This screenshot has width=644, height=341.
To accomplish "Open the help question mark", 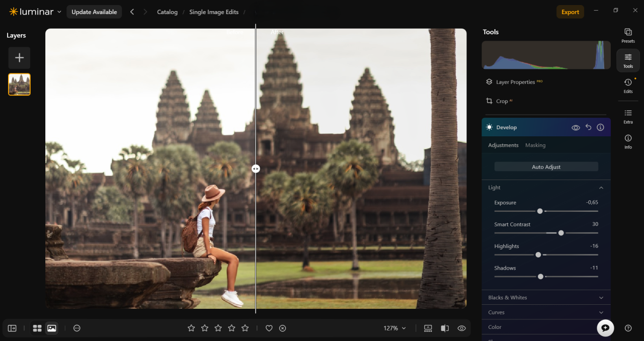I will click(x=628, y=328).
